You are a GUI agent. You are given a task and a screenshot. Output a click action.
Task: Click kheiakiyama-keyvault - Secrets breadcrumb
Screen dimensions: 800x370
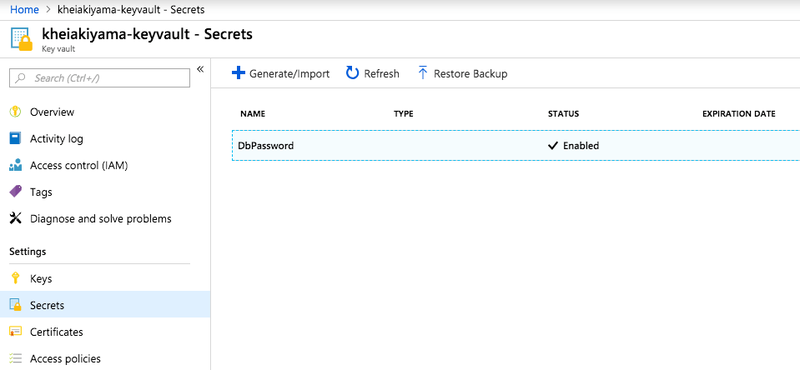[131, 9]
